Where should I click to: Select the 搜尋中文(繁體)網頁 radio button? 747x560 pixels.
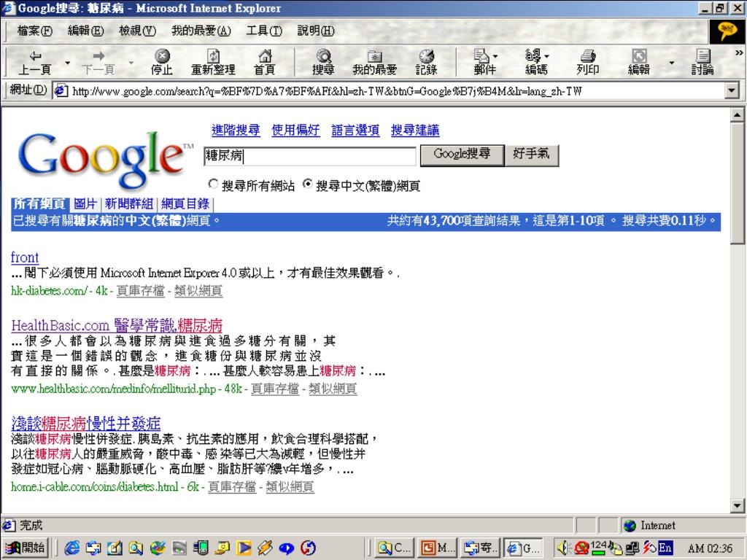[x=308, y=184]
